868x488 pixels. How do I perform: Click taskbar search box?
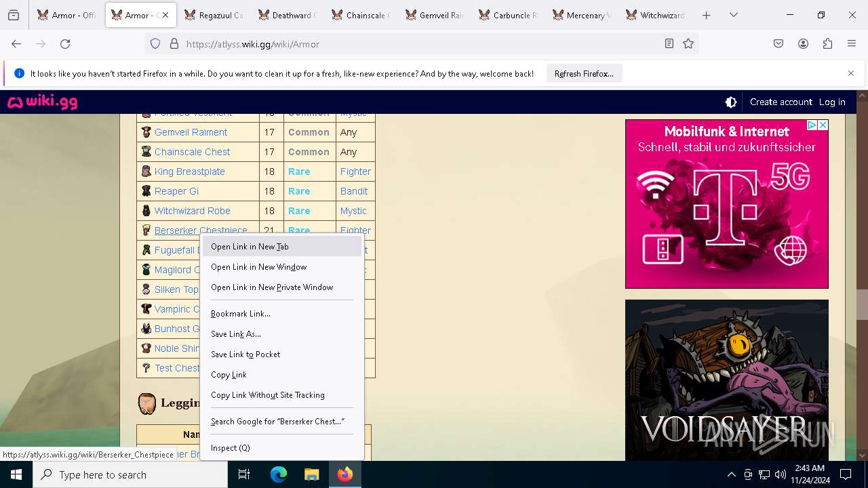[x=130, y=474]
